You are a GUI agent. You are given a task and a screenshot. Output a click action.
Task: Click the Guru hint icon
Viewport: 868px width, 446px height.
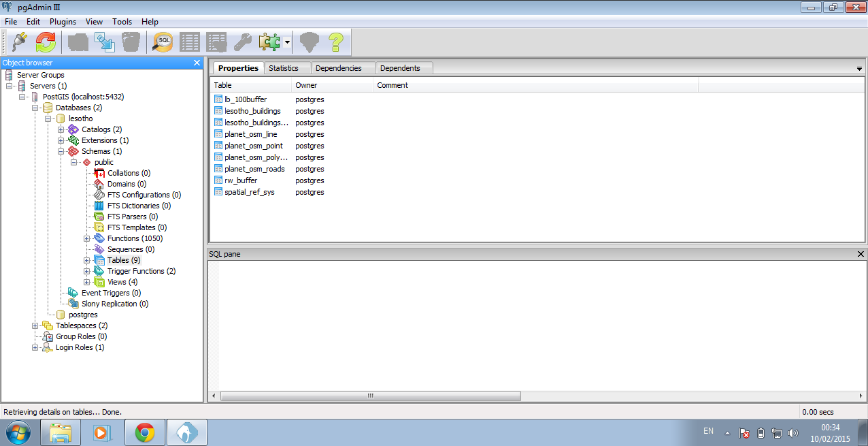(310, 42)
